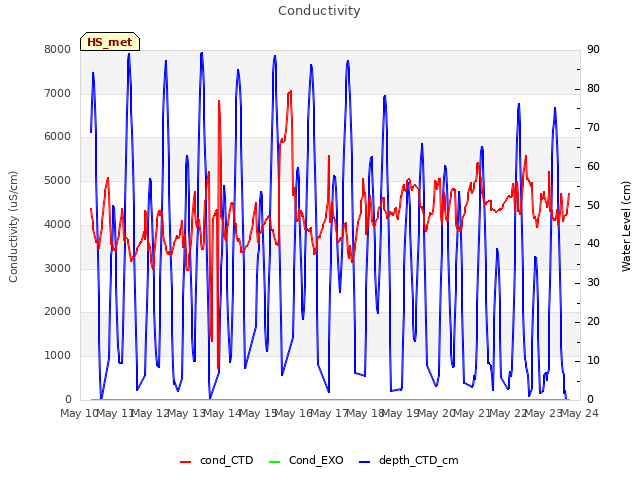Click the 1000 left axis tick label
640x480 pixels.
pos(58,356)
